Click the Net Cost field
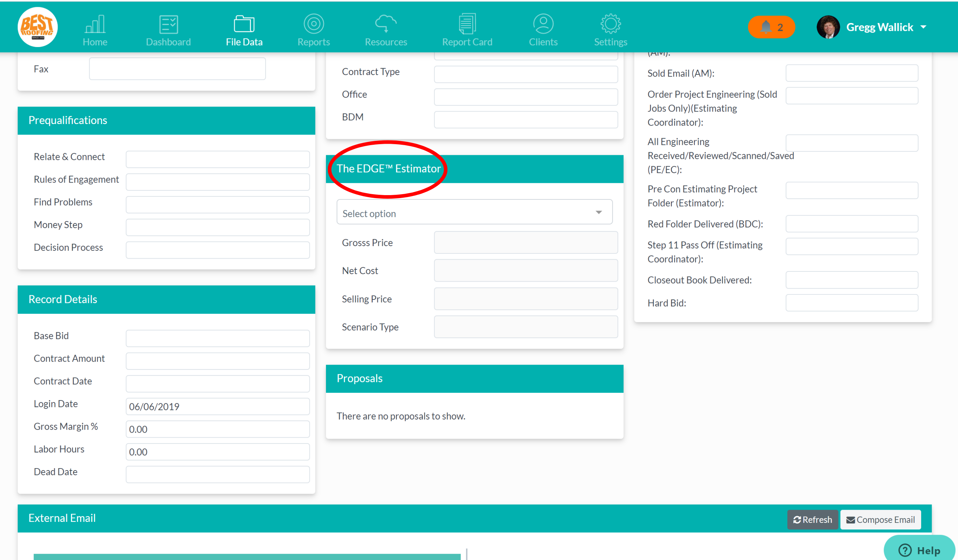This screenshot has width=958, height=560. pyautogui.click(x=526, y=270)
